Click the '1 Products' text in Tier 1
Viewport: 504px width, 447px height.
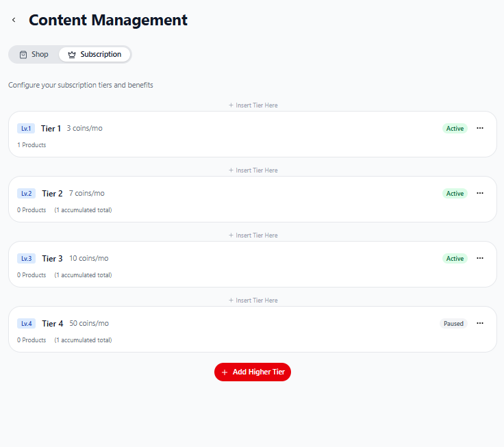click(32, 145)
